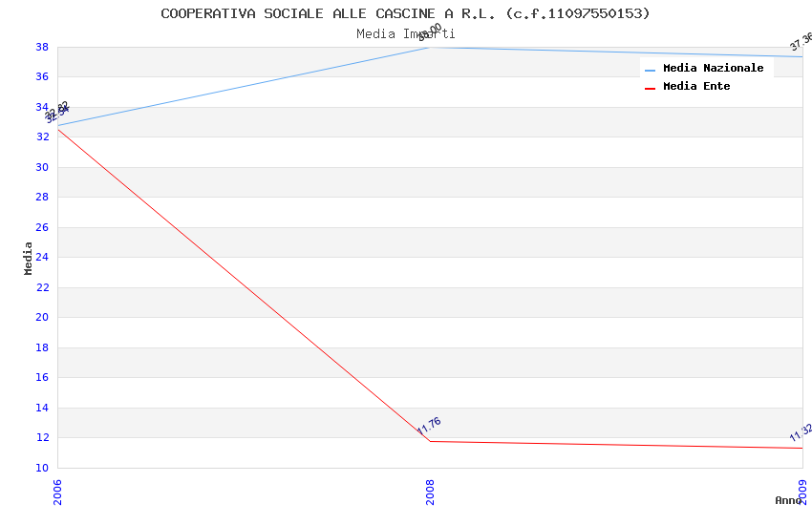
Task: Click y-axis tick value 10
Action: 42,468
